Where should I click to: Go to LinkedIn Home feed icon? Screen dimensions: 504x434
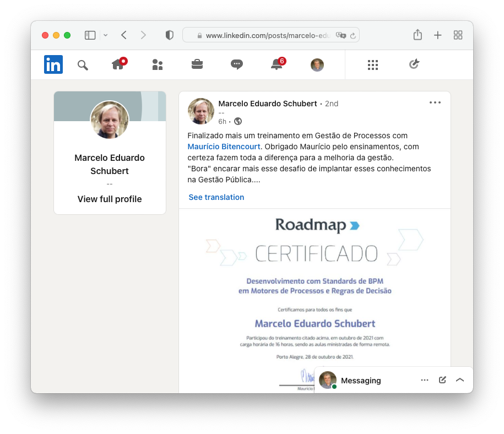pyautogui.click(x=119, y=64)
